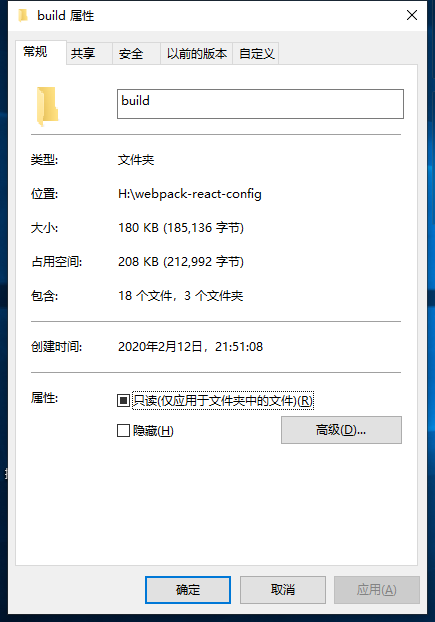The height and width of the screenshot is (622, 435).
Task: Toggle the 只读 read-only checkbox
Action: tap(123, 401)
